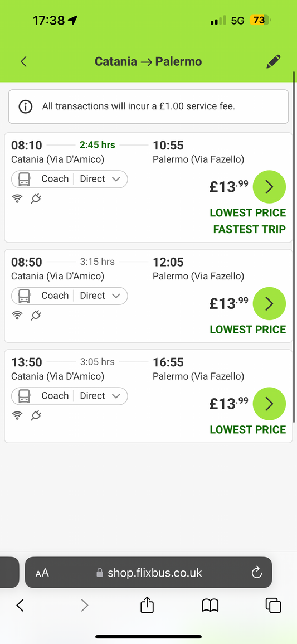Open Safari share sheet icon
This screenshot has height=644, width=297.
pyautogui.click(x=147, y=605)
